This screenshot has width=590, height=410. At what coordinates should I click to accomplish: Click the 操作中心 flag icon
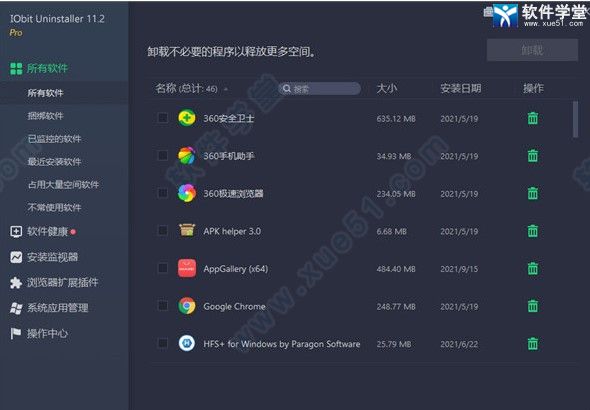[15, 334]
